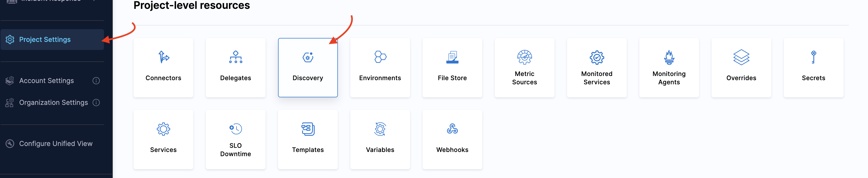Select Project Settings in the sidebar
The width and height of the screenshot is (868, 178).
(x=45, y=40)
